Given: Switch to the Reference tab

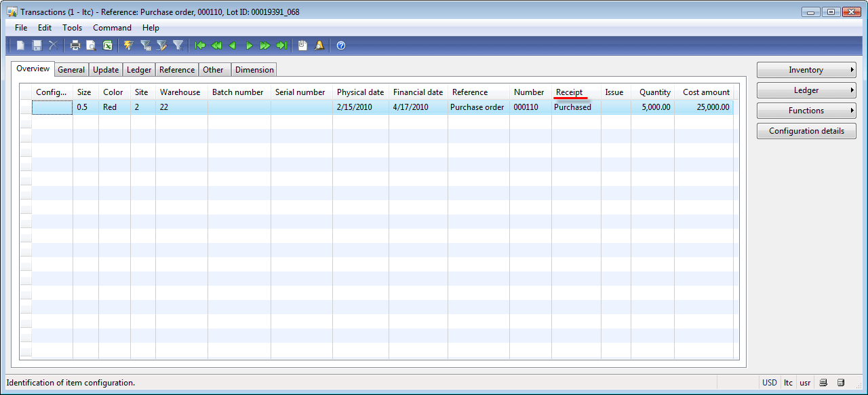Looking at the screenshot, I should coord(177,69).
